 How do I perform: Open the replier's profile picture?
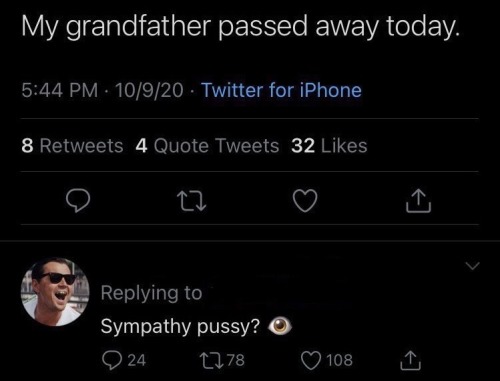pyautogui.click(x=55, y=292)
